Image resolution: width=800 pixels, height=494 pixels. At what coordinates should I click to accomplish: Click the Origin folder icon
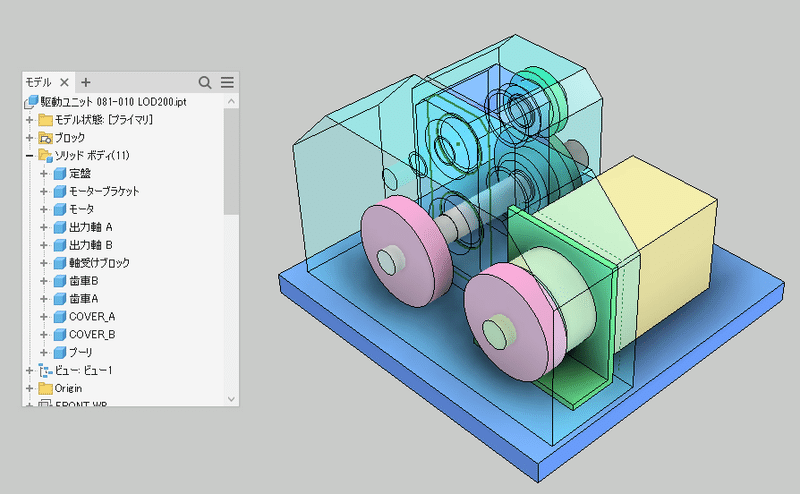pos(45,388)
